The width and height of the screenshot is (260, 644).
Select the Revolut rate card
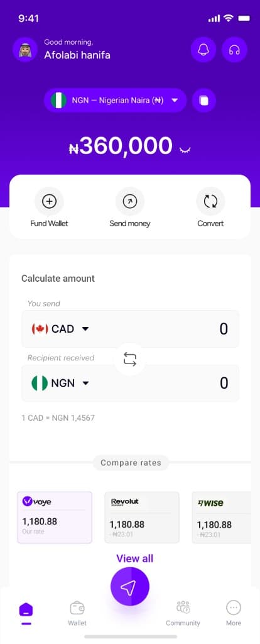click(x=142, y=518)
